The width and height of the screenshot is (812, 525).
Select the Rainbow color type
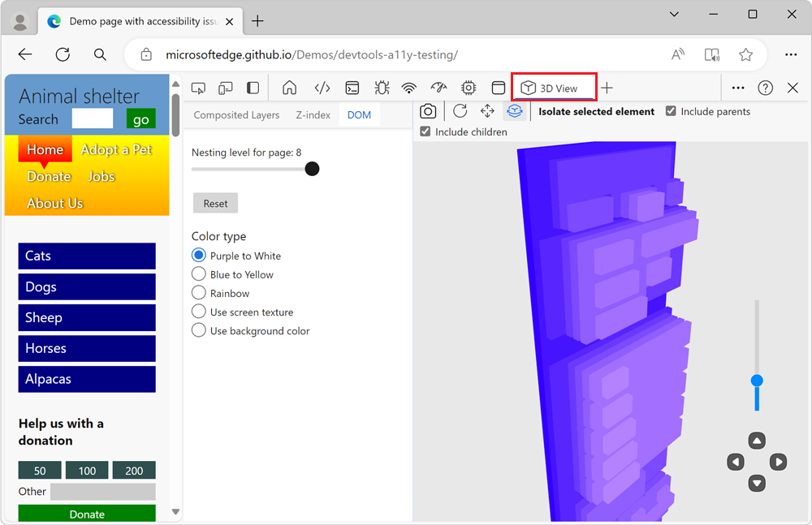(x=198, y=293)
